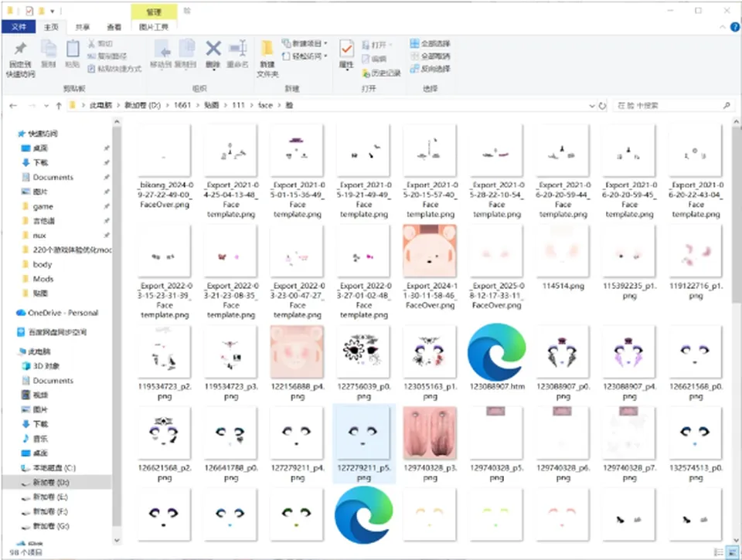Screen dimensions: 742x560
Task: Go back using the left arrow
Action: tap(13, 106)
